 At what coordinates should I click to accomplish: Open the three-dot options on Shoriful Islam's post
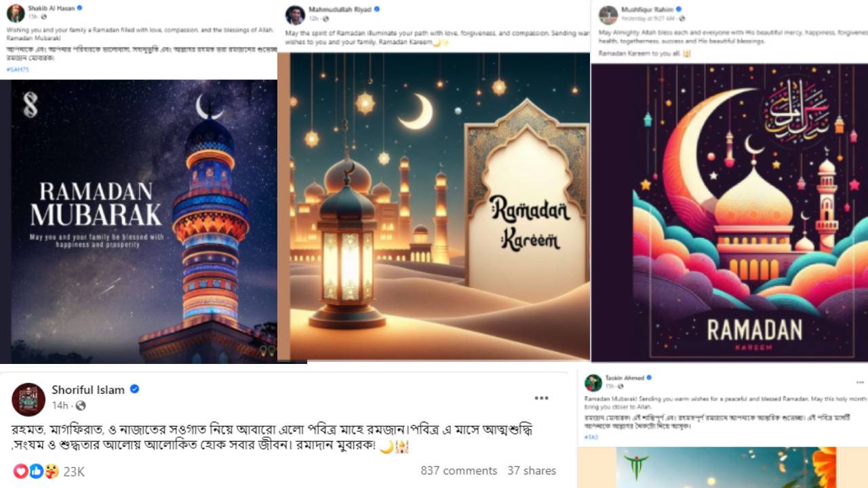(541, 398)
